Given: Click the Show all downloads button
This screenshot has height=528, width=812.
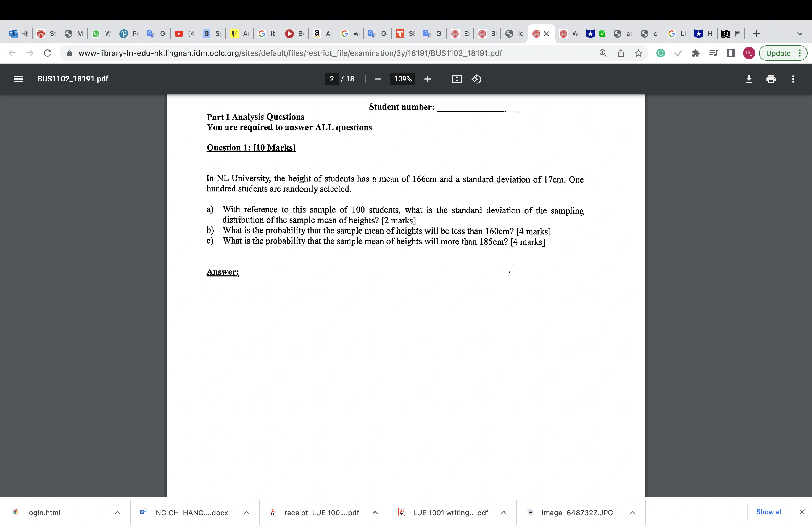Looking at the screenshot, I should tap(769, 512).
